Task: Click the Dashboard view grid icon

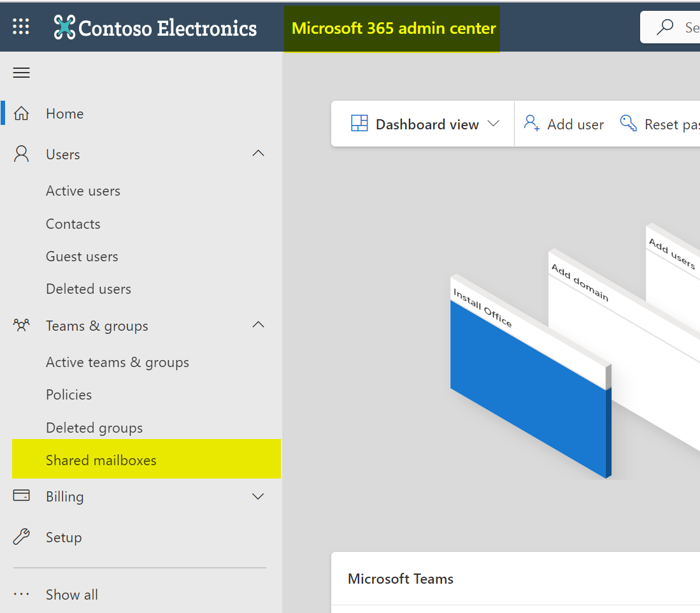Action: tap(359, 123)
